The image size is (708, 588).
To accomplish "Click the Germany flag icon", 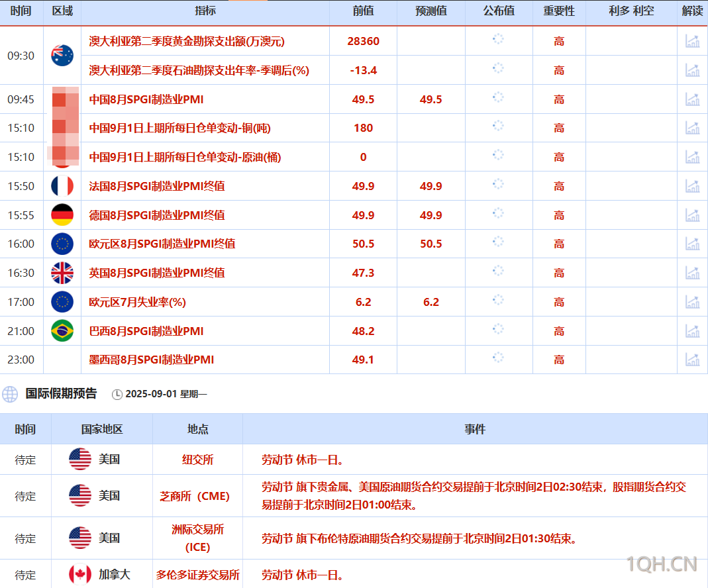I will click(62, 215).
